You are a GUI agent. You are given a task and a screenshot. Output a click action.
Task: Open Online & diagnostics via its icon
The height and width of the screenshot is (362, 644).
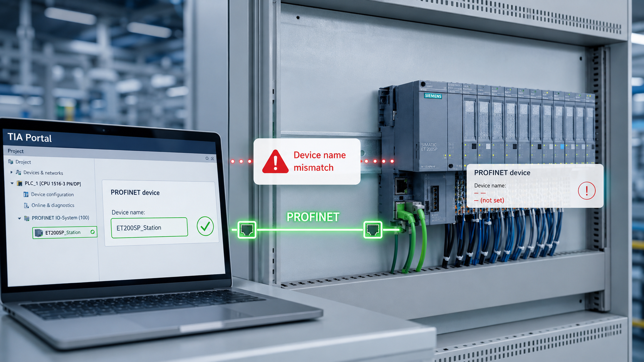[26, 205]
